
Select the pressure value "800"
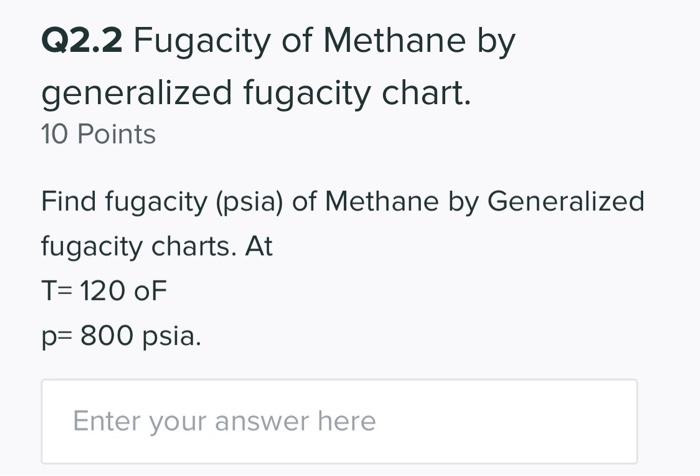point(106,336)
